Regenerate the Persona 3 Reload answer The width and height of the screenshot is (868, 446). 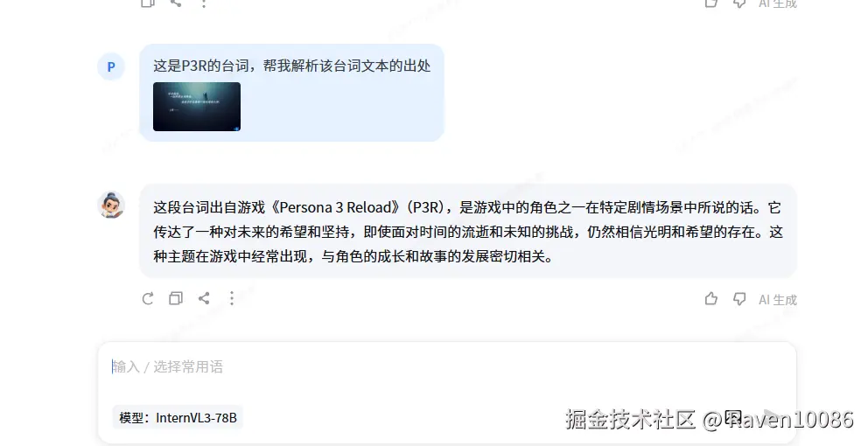(x=148, y=299)
